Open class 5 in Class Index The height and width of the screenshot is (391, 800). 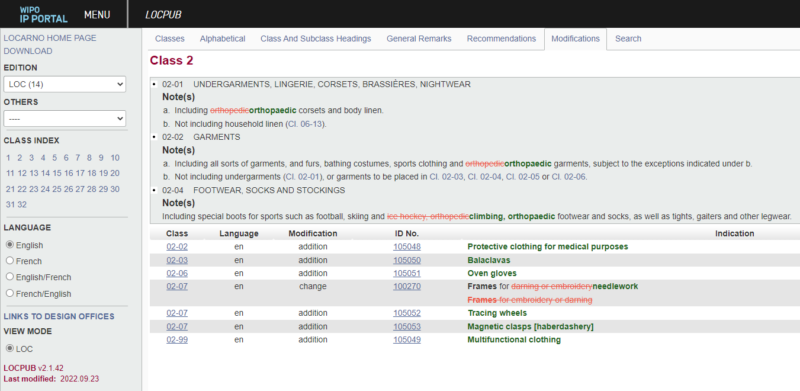tap(55, 158)
